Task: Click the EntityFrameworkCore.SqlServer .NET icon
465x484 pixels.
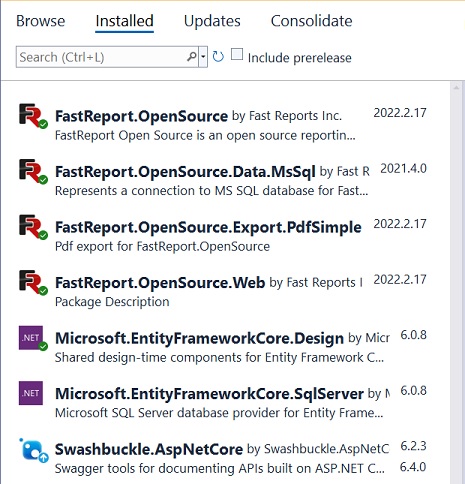Action: coord(31,393)
